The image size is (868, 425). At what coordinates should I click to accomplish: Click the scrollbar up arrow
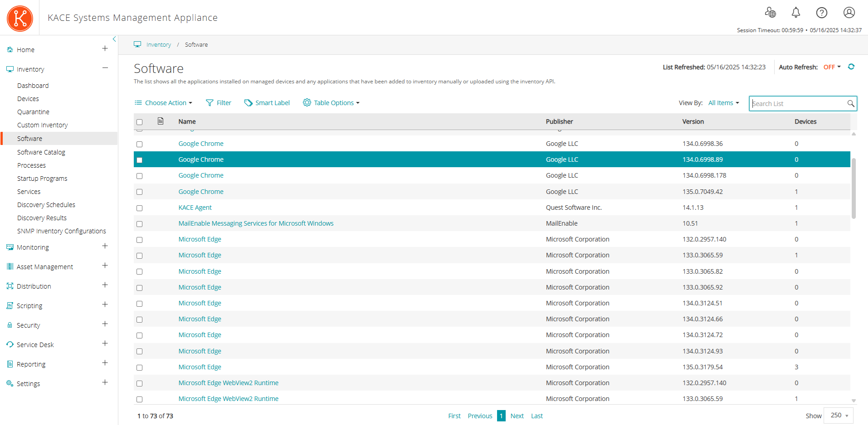click(x=853, y=134)
